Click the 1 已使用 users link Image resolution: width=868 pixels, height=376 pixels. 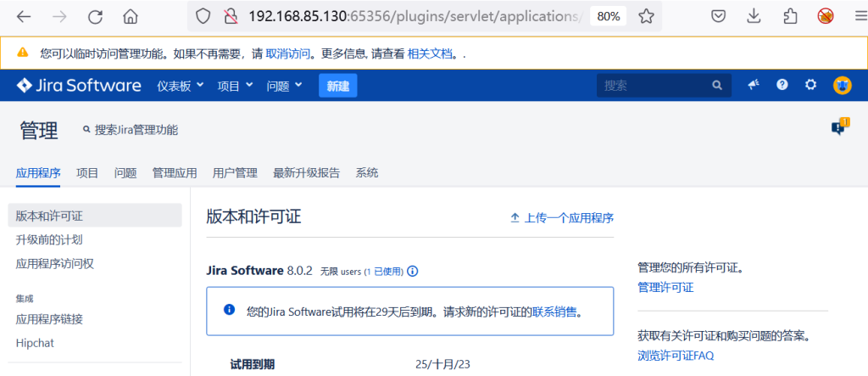[x=384, y=272]
